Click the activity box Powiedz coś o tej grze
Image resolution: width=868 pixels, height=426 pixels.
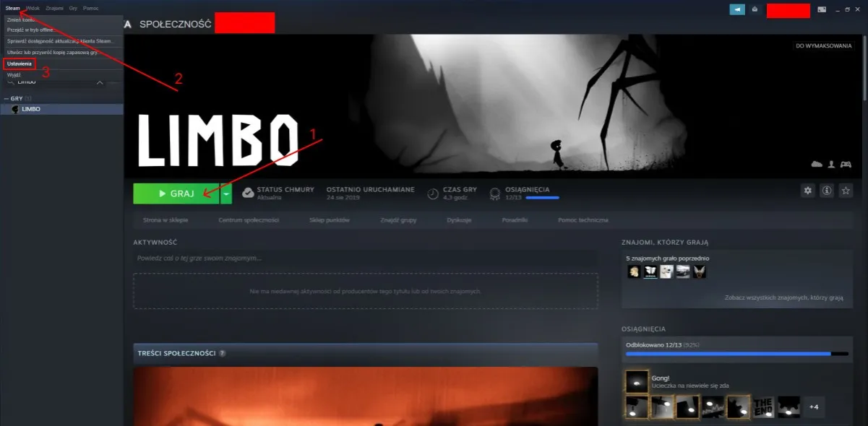(365, 258)
